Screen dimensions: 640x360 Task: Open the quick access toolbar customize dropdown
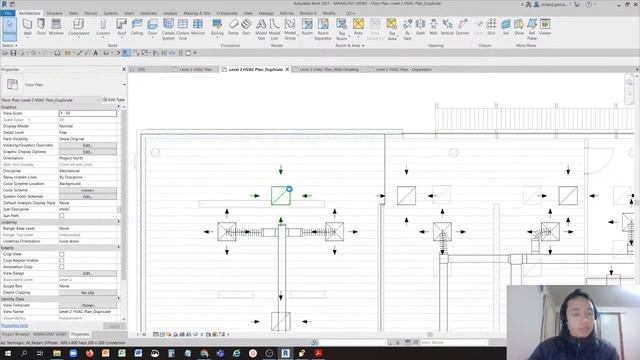(195, 53)
